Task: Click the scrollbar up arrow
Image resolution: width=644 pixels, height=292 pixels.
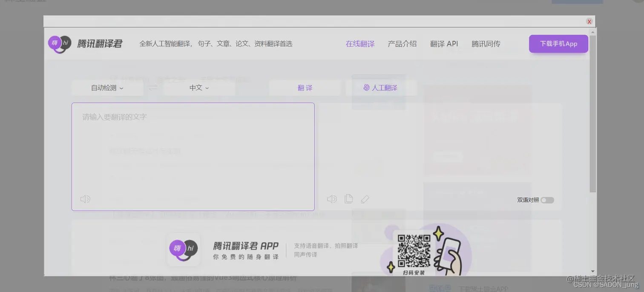Action: [593, 32]
